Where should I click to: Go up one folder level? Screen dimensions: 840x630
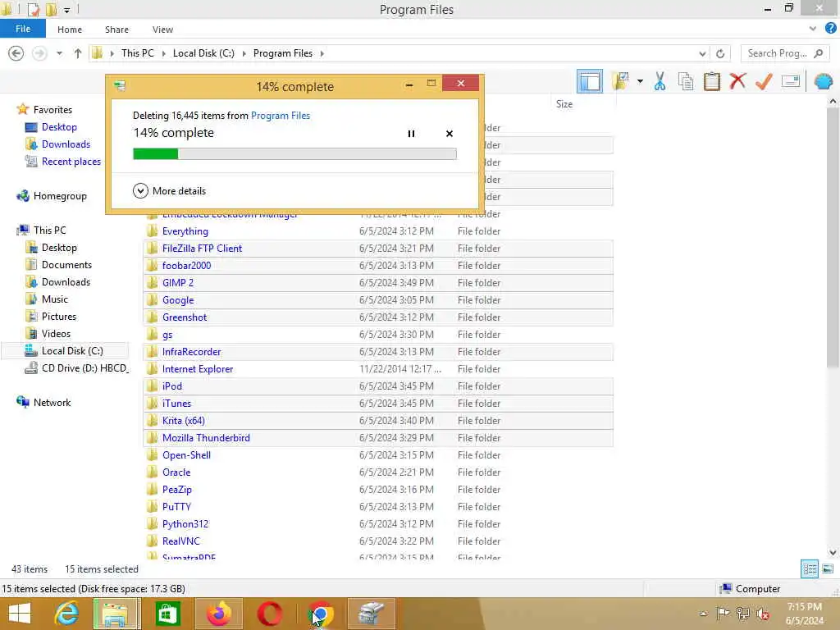click(x=78, y=53)
